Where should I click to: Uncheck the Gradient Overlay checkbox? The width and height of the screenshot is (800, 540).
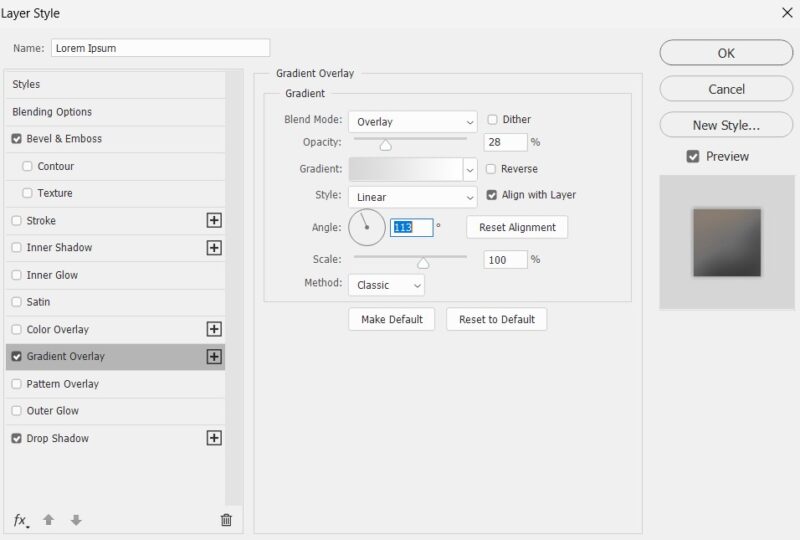click(17, 357)
